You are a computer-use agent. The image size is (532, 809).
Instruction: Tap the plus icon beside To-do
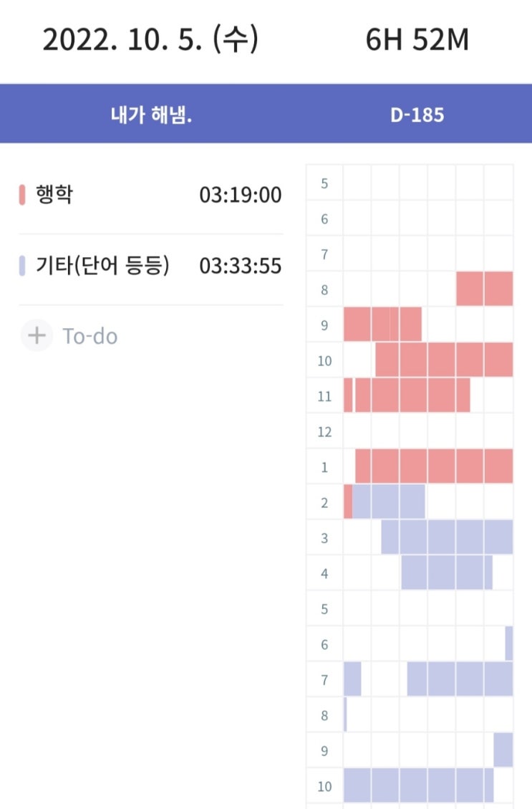pos(37,335)
